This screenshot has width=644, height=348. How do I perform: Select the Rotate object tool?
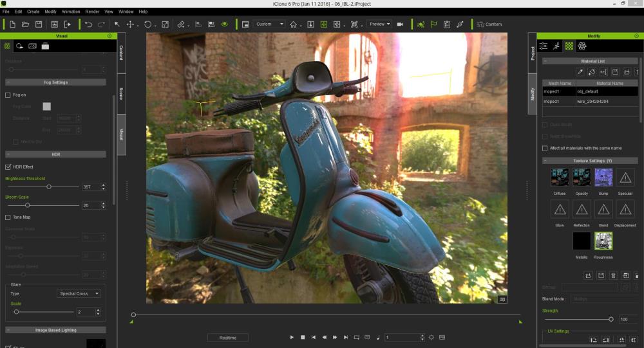point(147,24)
